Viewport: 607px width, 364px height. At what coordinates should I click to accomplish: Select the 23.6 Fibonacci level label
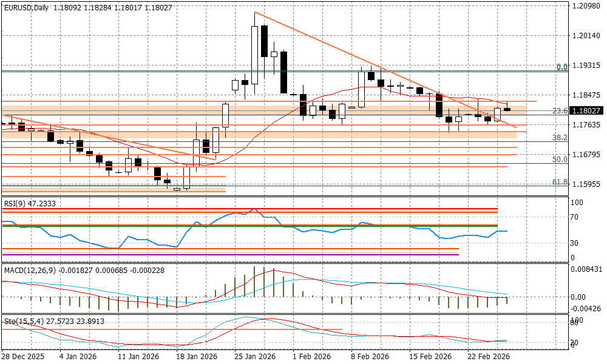tap(560, 111)
